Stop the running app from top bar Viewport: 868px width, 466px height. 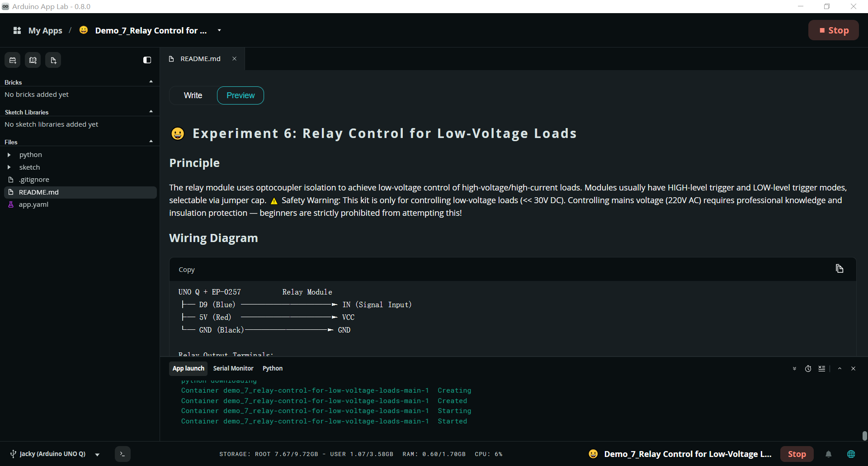833,30
